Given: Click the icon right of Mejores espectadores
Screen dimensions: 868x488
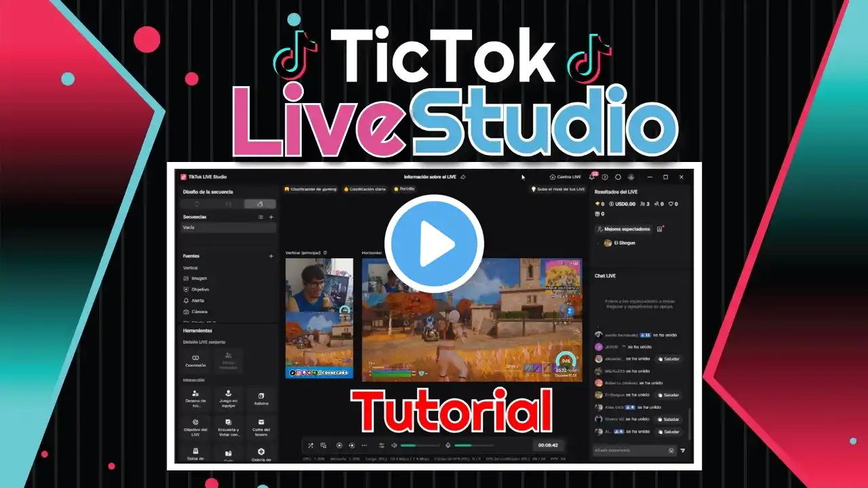Looking at the screenshot, I should [660, 229].
